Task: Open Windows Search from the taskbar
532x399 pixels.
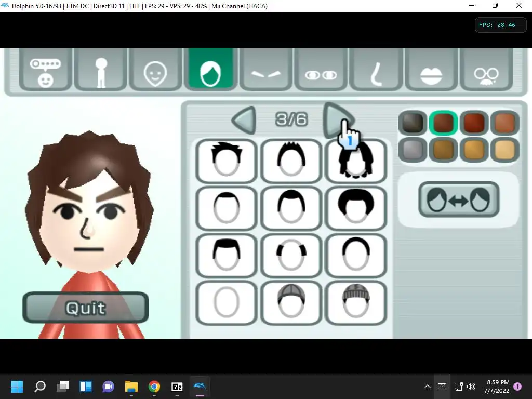Action: [40, 386]
